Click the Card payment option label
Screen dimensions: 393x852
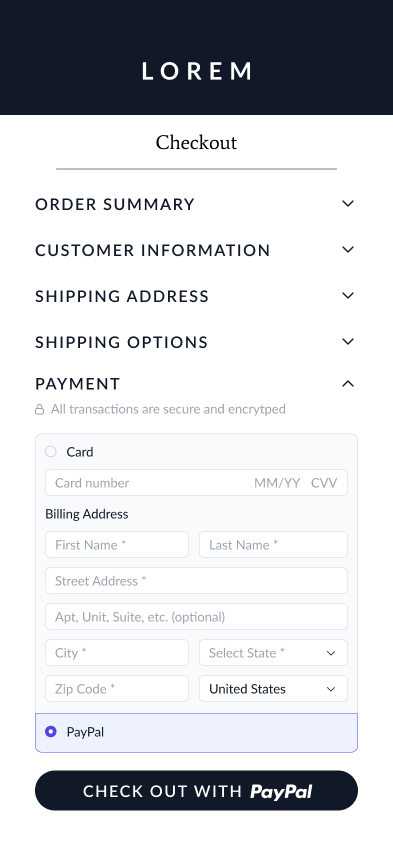(x=80, y=452)
